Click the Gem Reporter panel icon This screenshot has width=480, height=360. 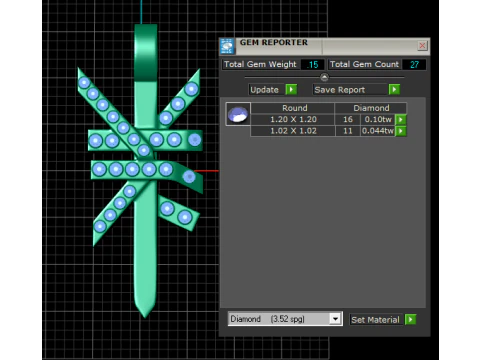[227, 47]
